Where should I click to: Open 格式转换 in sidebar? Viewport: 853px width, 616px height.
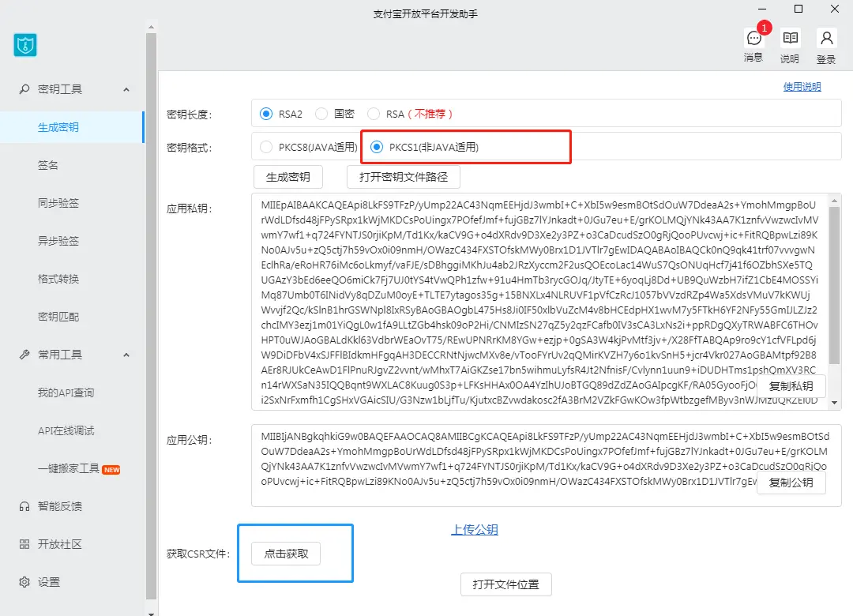[x=58, y=279]
